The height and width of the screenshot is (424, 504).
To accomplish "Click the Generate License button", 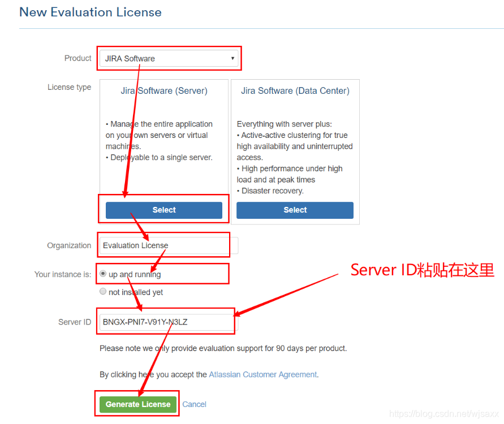I will pos(138,404).
